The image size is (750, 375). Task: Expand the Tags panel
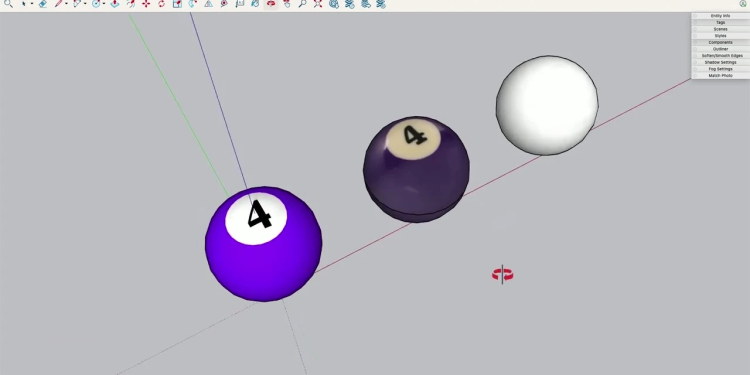[x=720, y=22]
